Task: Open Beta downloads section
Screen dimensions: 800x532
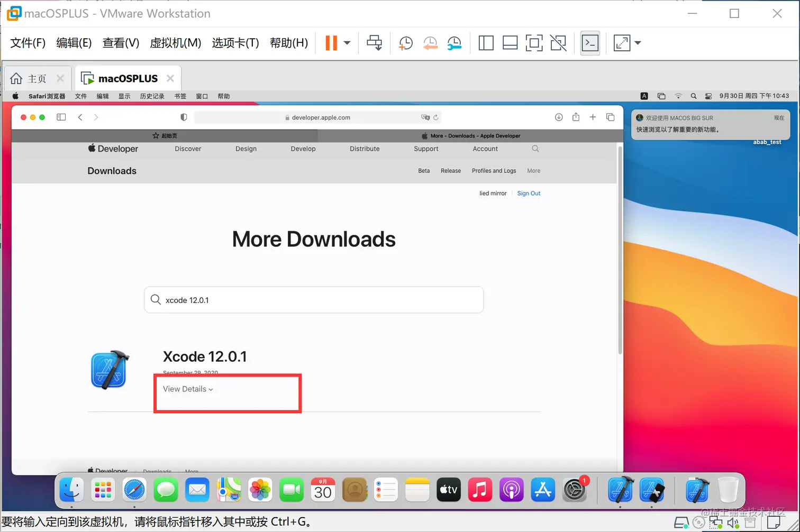Action: pyautogui.click(x=424, y=171)
